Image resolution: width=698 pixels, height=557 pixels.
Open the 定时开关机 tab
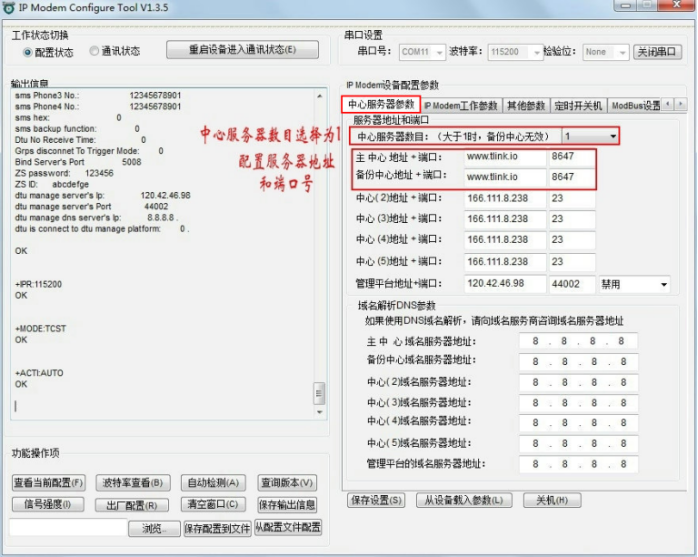click(x=577, y=105)
